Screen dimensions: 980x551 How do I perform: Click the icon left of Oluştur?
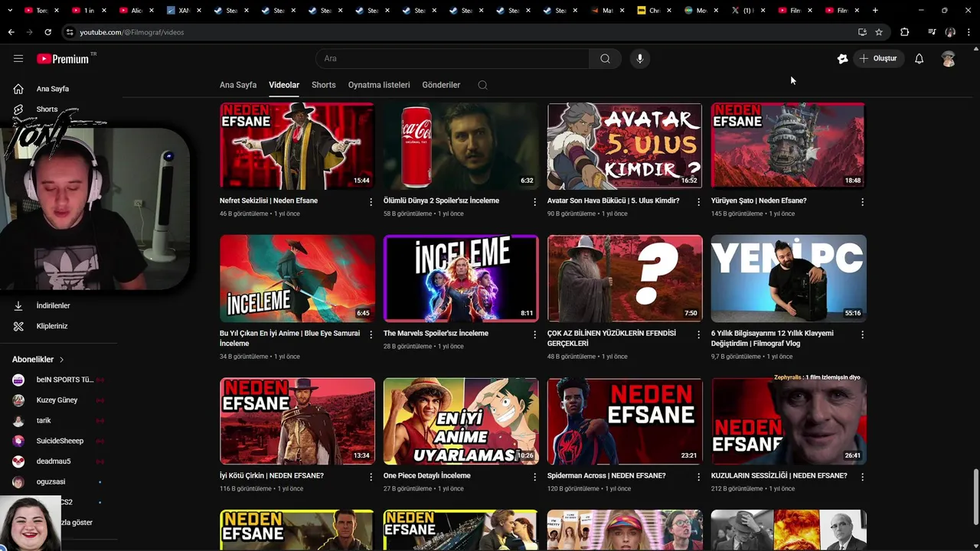[842, 58]
